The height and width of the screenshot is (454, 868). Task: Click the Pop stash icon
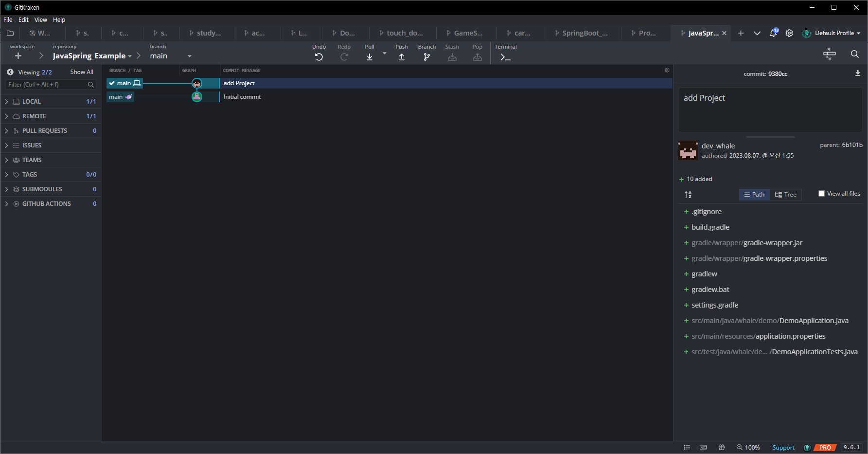[x=478, y=57]
